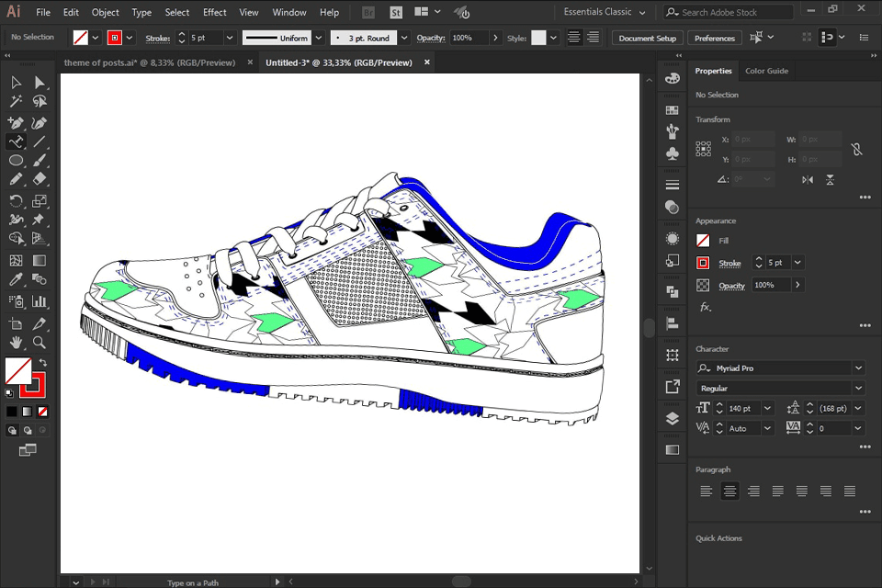Open the Myriad Pro font family dropdown
The image size is (882, 588).
click(858, 368)
